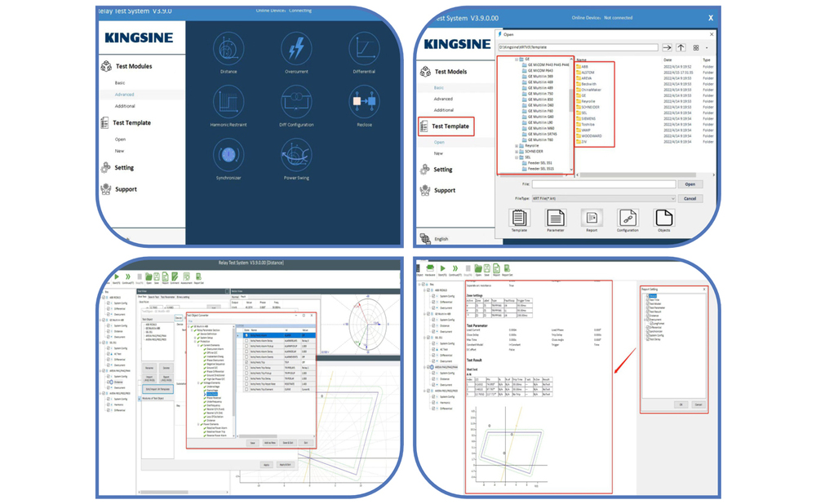Uncheck Overcurrent in Report Setting list
Image resolution: width=816 pixels, height=504 pixels.
pos(648,319)
